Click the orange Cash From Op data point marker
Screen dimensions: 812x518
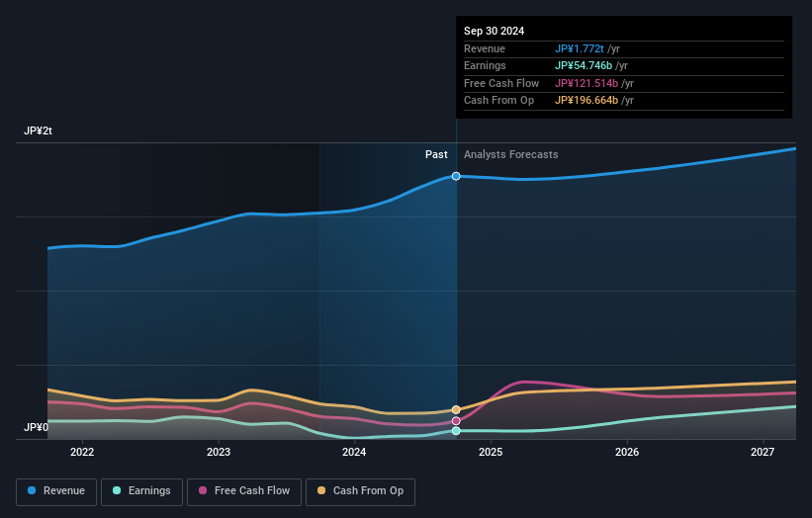tap(456, 409)
